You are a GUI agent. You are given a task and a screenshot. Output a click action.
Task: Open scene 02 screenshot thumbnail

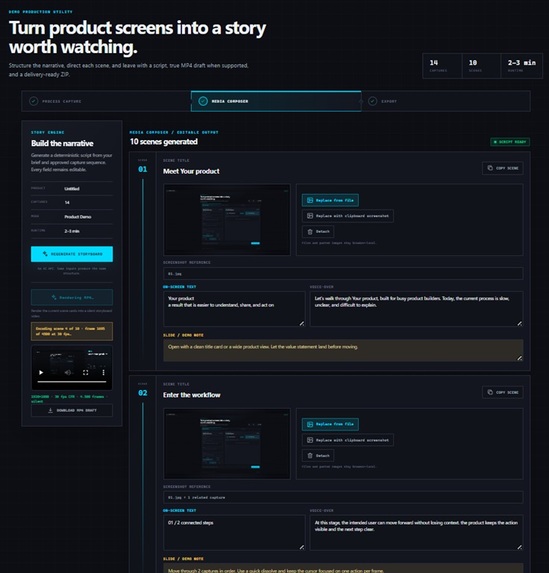[227, 444]
